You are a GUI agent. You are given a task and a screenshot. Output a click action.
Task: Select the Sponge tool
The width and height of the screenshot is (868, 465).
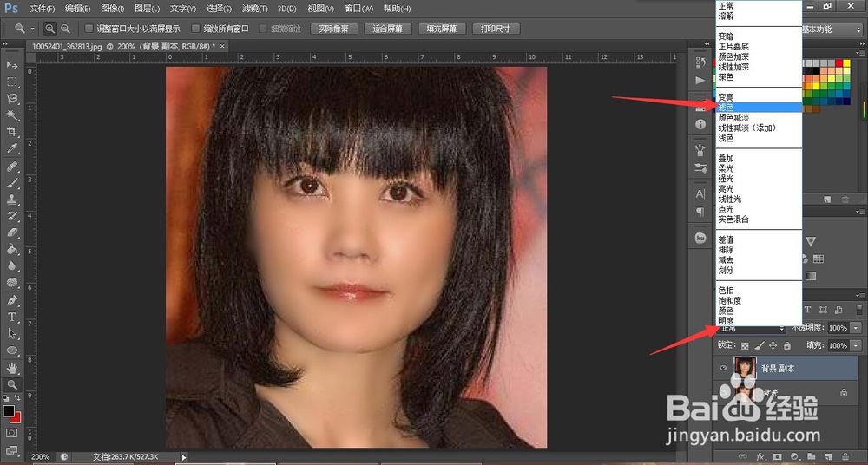(x=12, y=282)
